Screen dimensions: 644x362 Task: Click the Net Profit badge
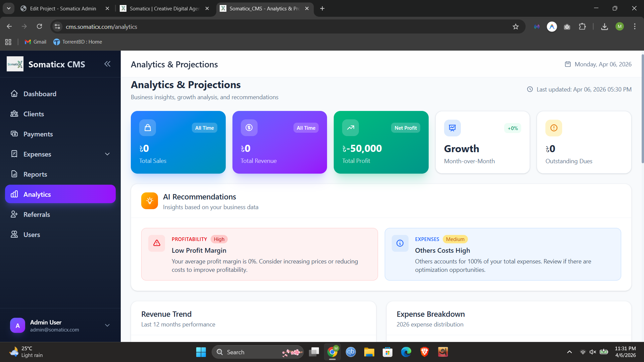pos(406,128)
